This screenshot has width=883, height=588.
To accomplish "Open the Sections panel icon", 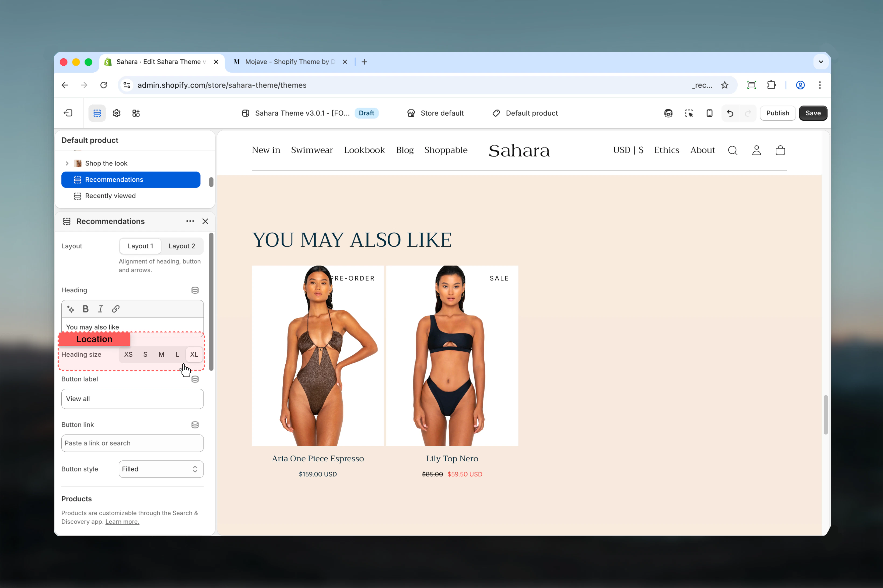I will [x=97, y=113].
